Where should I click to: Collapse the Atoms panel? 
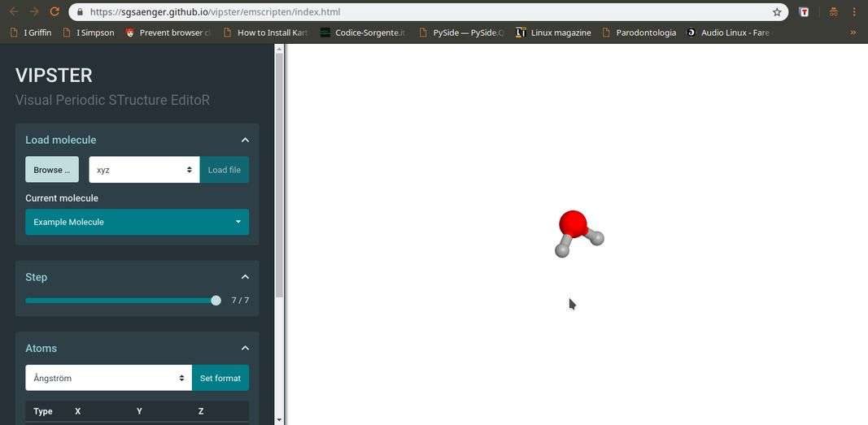(x=245, y=348)
